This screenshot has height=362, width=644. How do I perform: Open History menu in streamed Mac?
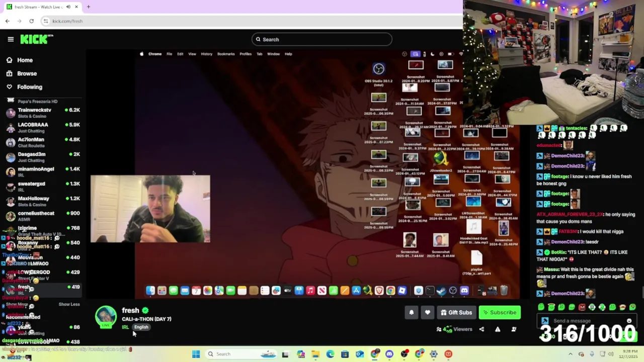pyautogui.click(x=206, y=54)
